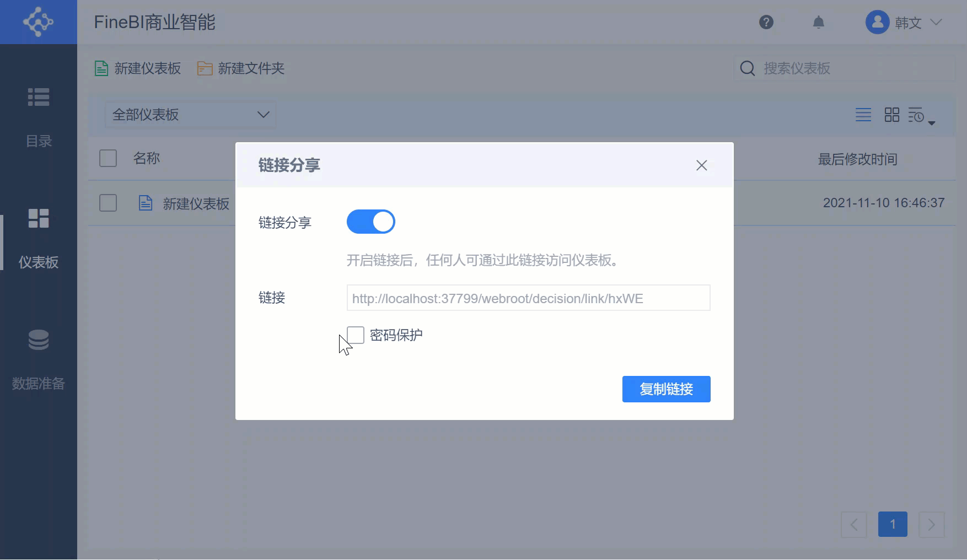967x560 pixels.
Task: Check the select-all checkbox beside 名称
Action: (x=108, y=158)
